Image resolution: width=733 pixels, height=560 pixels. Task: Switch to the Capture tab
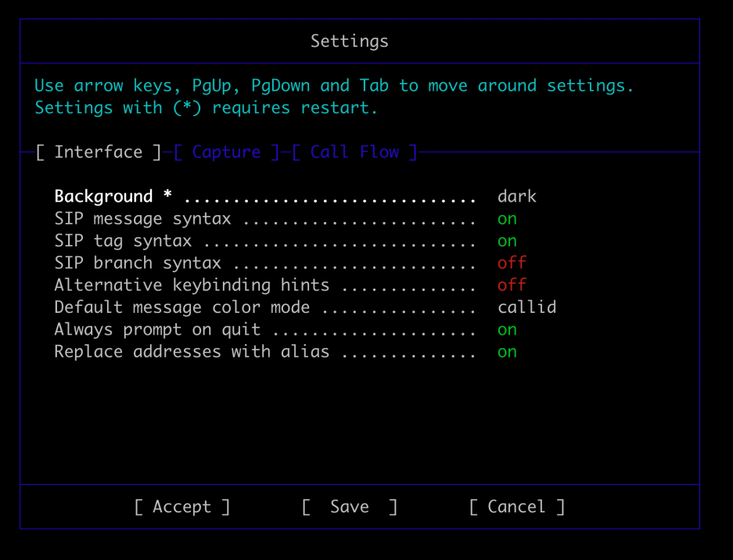[x=226, y=152]
